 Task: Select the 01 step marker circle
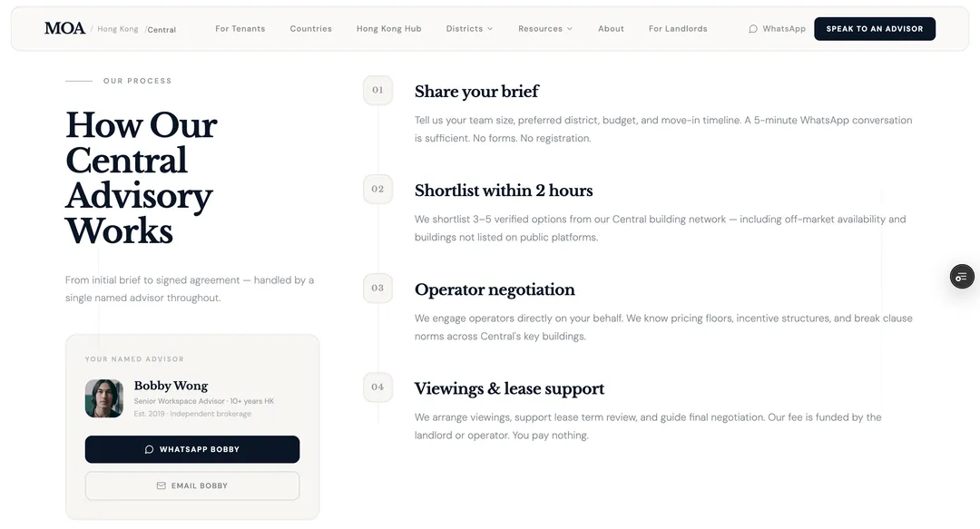[x=378, y=91]
